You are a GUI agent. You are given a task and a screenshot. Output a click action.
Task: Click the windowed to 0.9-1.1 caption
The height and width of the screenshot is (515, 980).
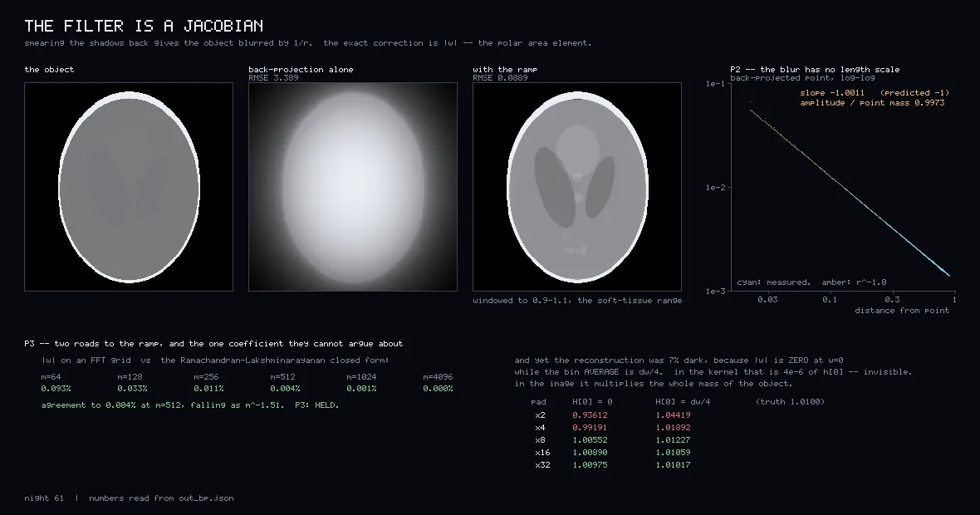click(x=577, y=301)
